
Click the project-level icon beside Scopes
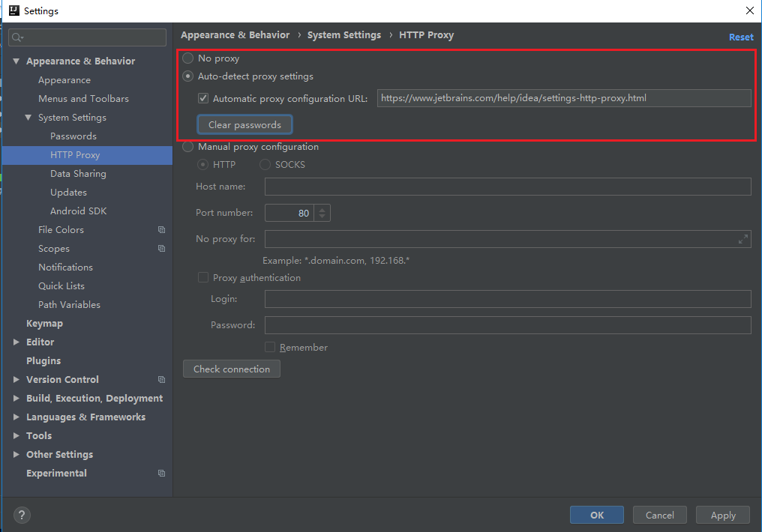tap(161, 249)
